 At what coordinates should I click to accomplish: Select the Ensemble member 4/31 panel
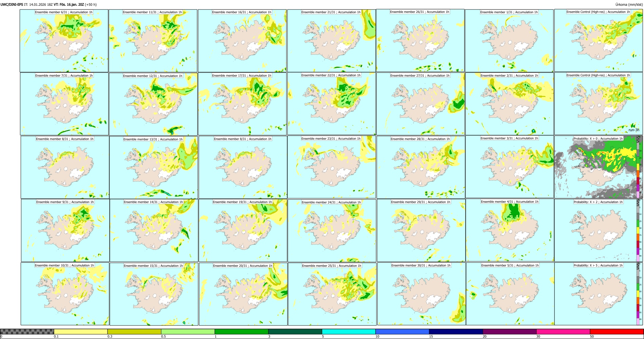point(510,230)
